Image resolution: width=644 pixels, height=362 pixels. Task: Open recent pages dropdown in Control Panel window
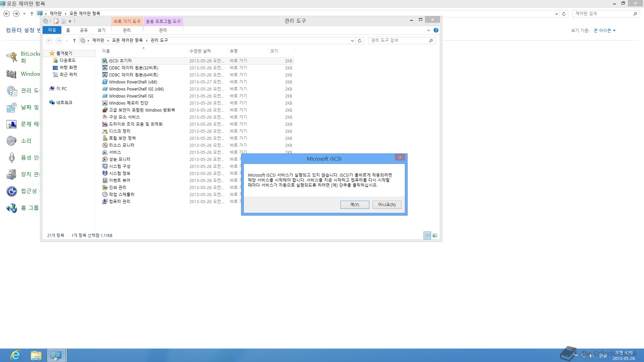[x=24, y=14]
